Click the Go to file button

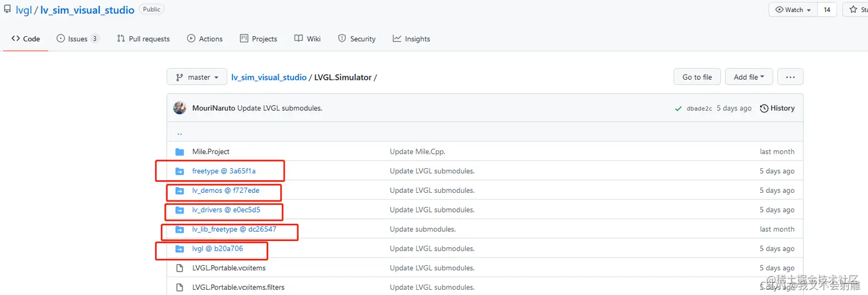tap(697, 77)
